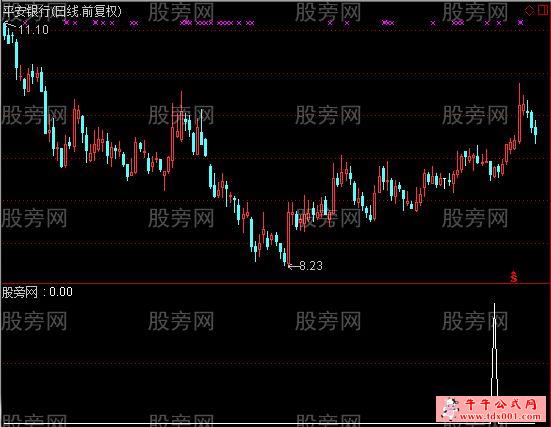Click the 股旁网: 0.00 indicator label
551x427 pixels.
(37, 292)
